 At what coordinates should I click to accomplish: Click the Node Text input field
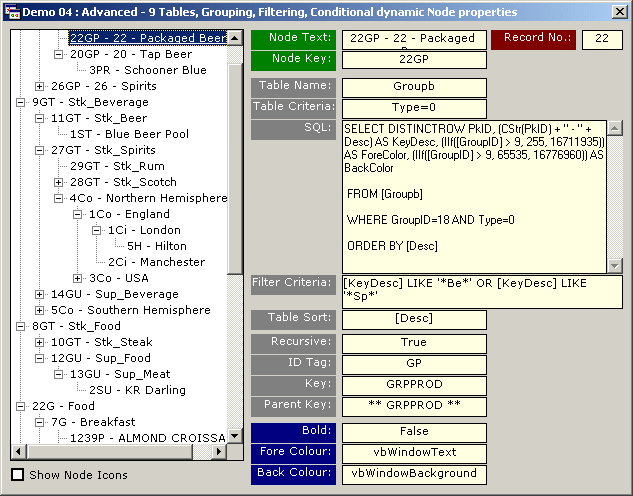coord(414,39)
